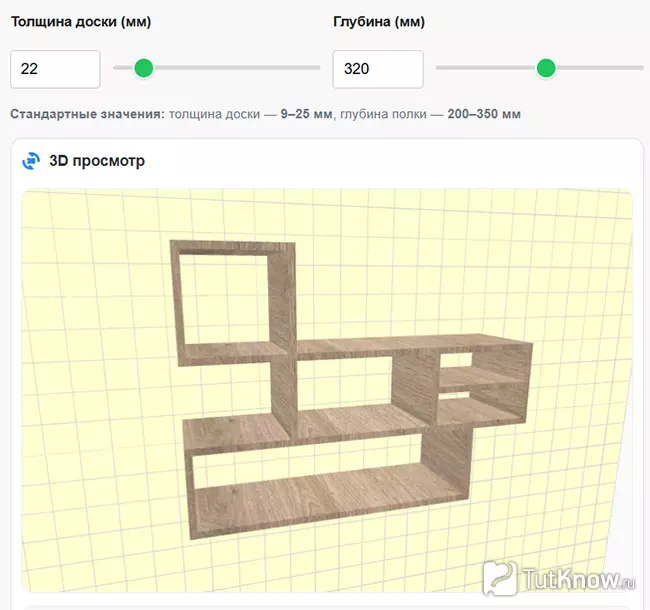This screenshot has width=650, height=610.
Task: Click the "Стандартные значения:" hint text
Action: 87,114
